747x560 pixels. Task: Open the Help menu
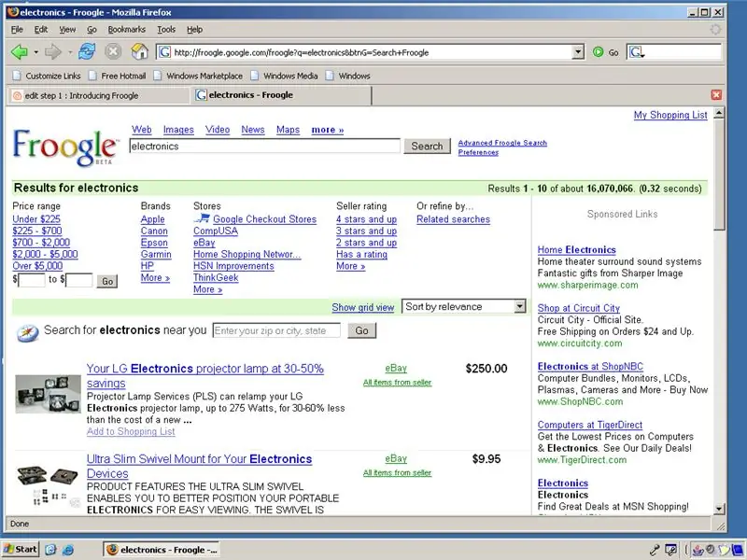194,30
